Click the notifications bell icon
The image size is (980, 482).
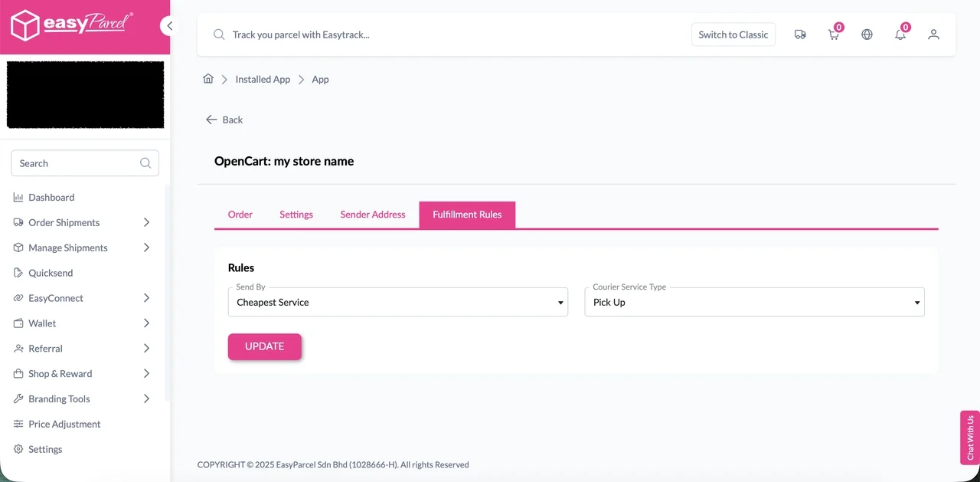click(900, 34)
